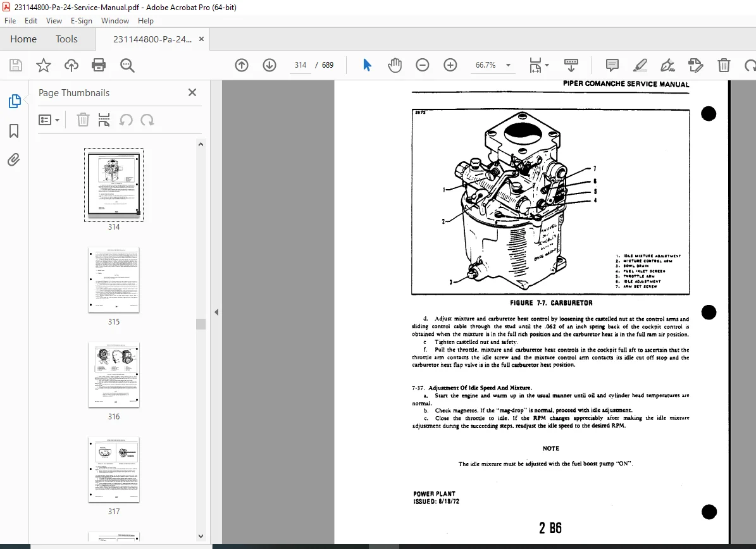Open the View menu
This screenshot has width=756, height=549.
pos(54,21)
